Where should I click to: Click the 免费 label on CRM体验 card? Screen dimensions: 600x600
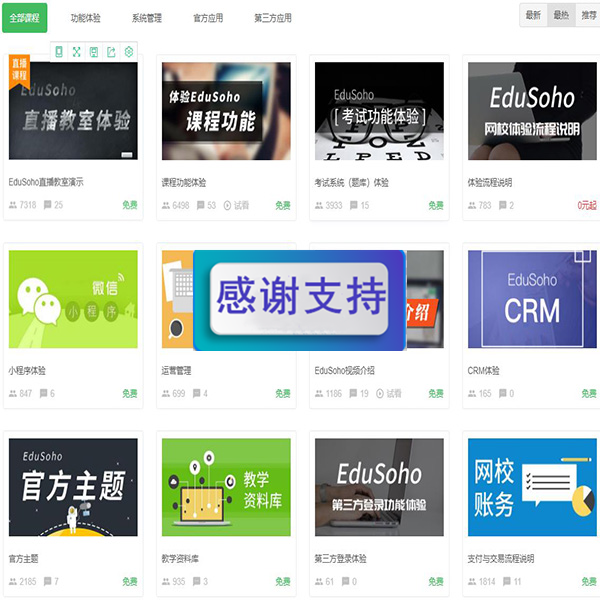tap(589, 393)
